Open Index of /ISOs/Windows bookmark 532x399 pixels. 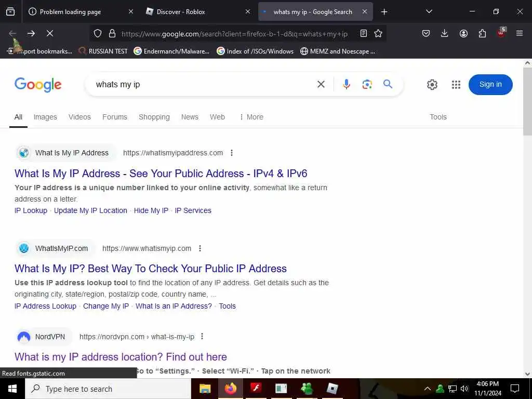coord(255,51)
